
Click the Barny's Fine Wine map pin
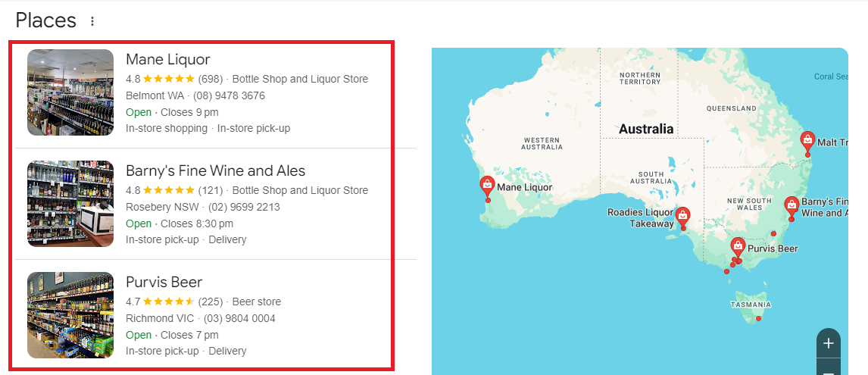[x=792, y=206]
